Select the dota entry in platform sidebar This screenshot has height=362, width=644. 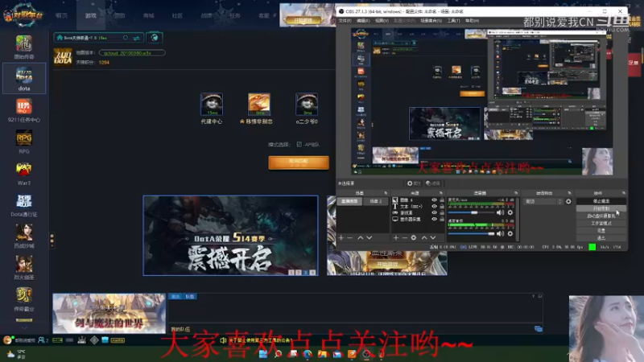pyautogui.click(x=24, y=78)
